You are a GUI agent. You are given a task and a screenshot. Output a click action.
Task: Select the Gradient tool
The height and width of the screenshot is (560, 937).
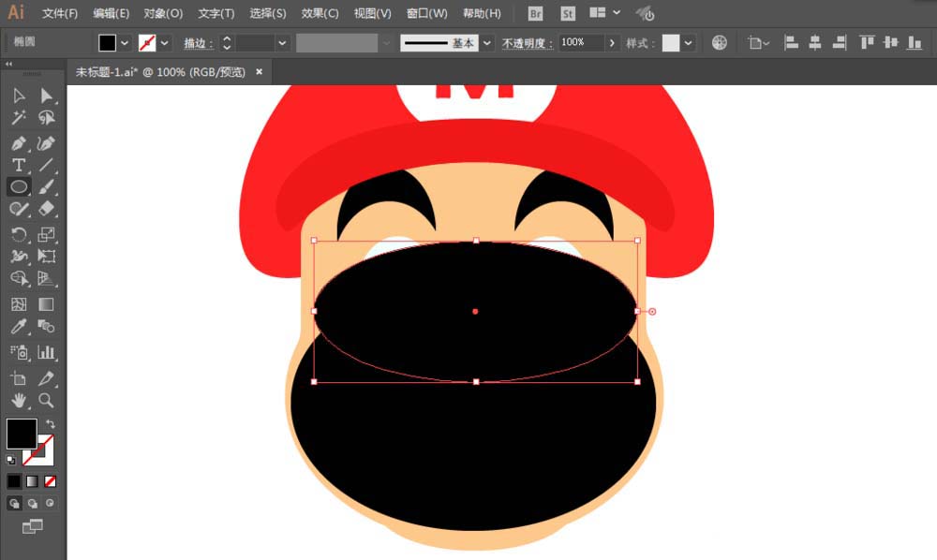point(46,304)
